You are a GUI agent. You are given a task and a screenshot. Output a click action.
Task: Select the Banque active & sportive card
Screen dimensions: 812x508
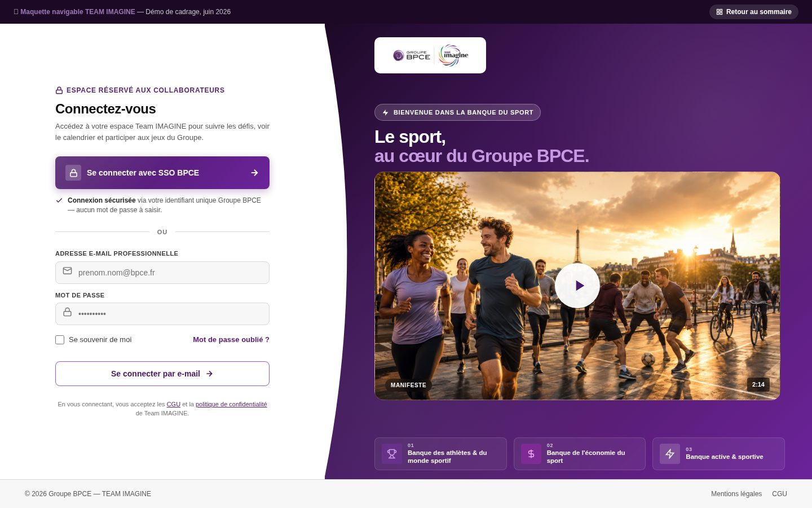[x=718, y=454]
